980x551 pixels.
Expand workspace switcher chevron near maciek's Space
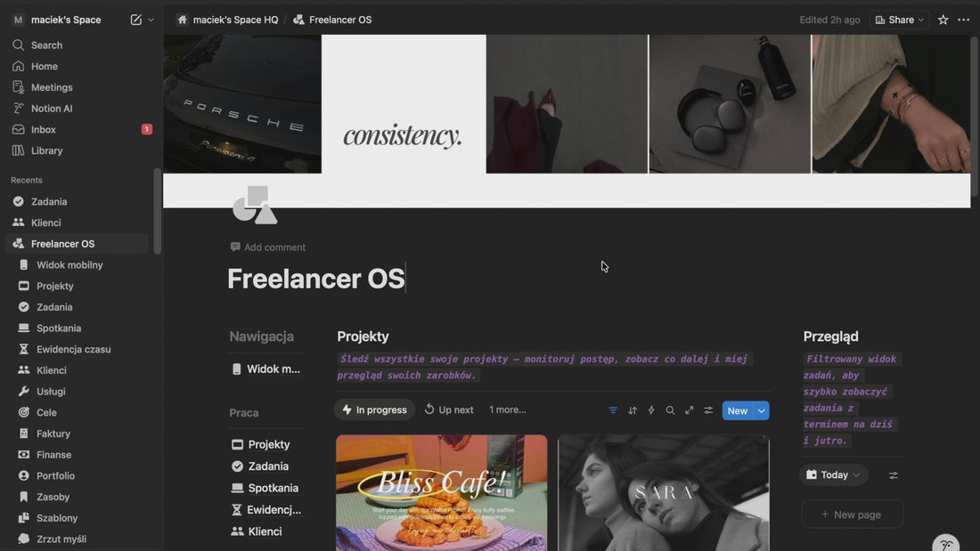[151, 20]
